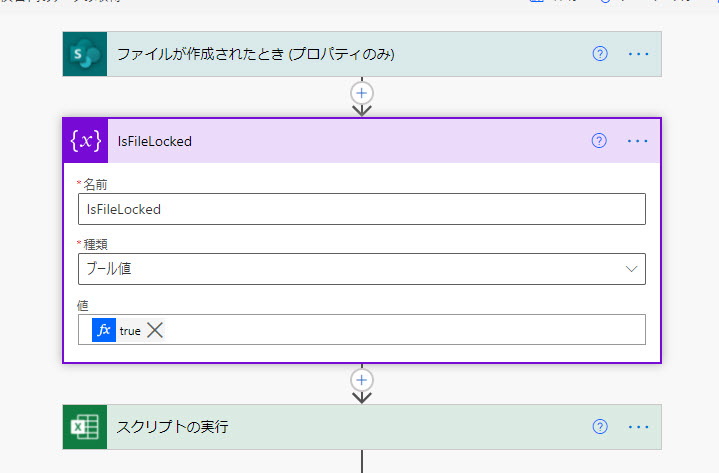Viewport: 719px width, 473px height.
Task: Click the 名前 input field
Action: [362, 209]
